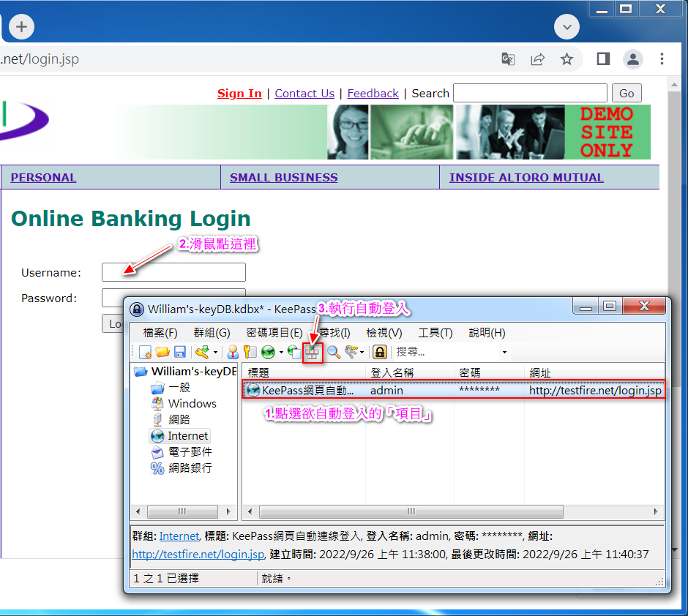
Task: Click the KeePass New Database icon
Action: 145,352
